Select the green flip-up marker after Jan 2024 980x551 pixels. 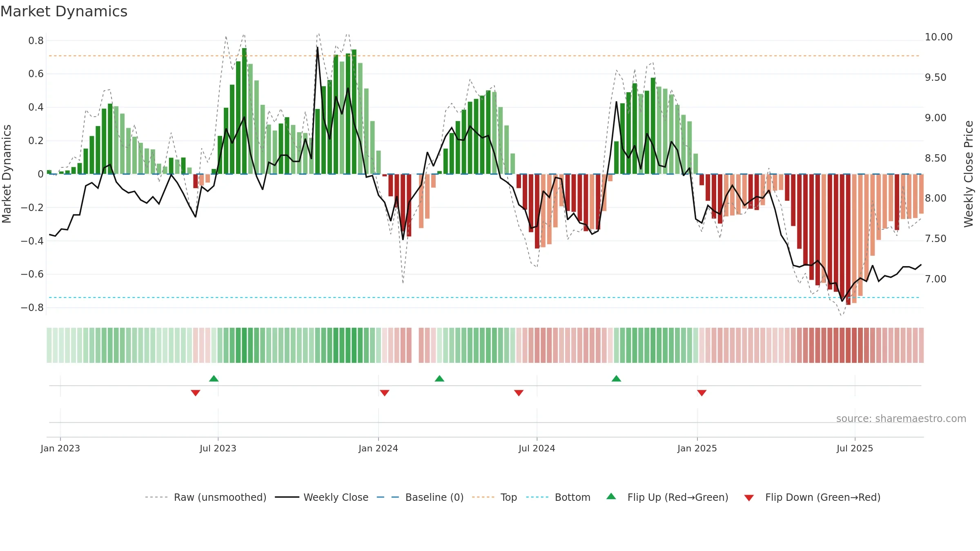coord(439,378)
